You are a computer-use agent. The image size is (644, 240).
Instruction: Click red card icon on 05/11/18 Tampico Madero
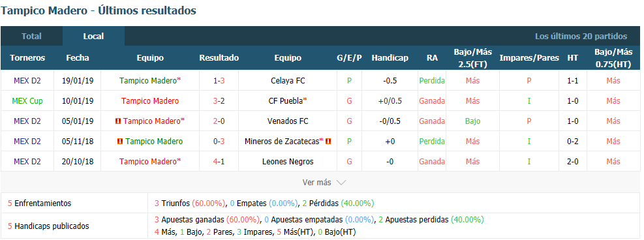coord(120,142)
